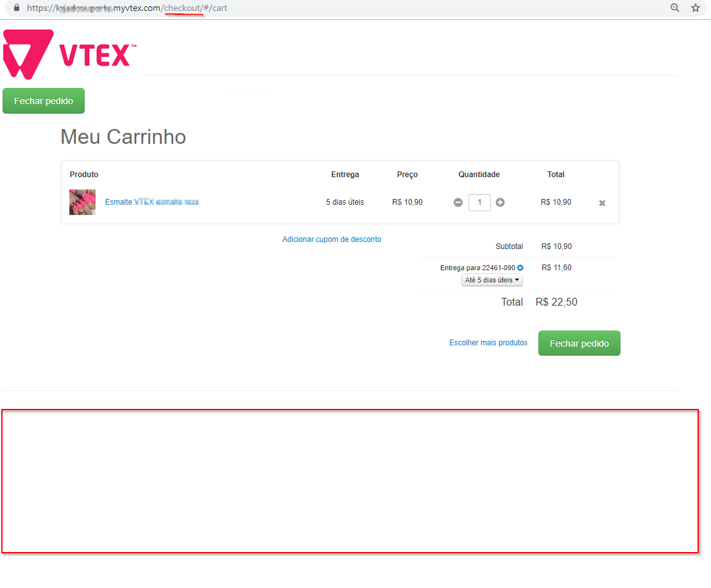This screenshot has width=711, height=588.
Task: Click the pink nail polish product thumbnail
Action: tap(82, 202)
